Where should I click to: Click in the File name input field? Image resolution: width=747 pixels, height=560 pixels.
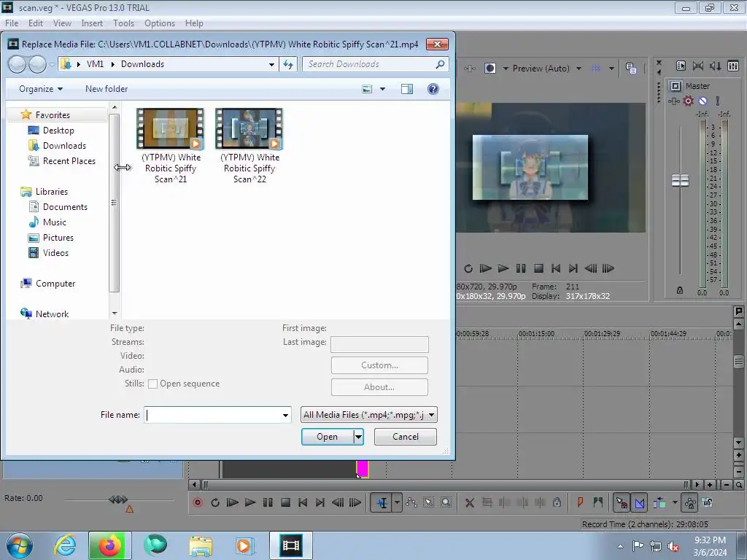213,415
